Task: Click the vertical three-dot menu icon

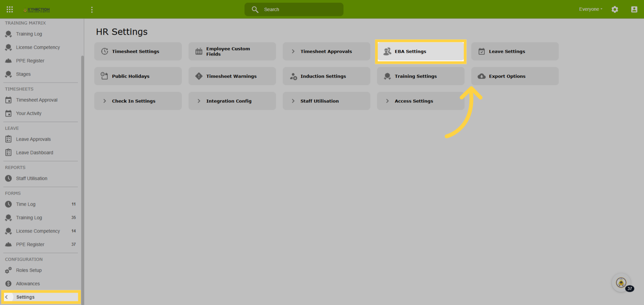Action: [92, 10]
